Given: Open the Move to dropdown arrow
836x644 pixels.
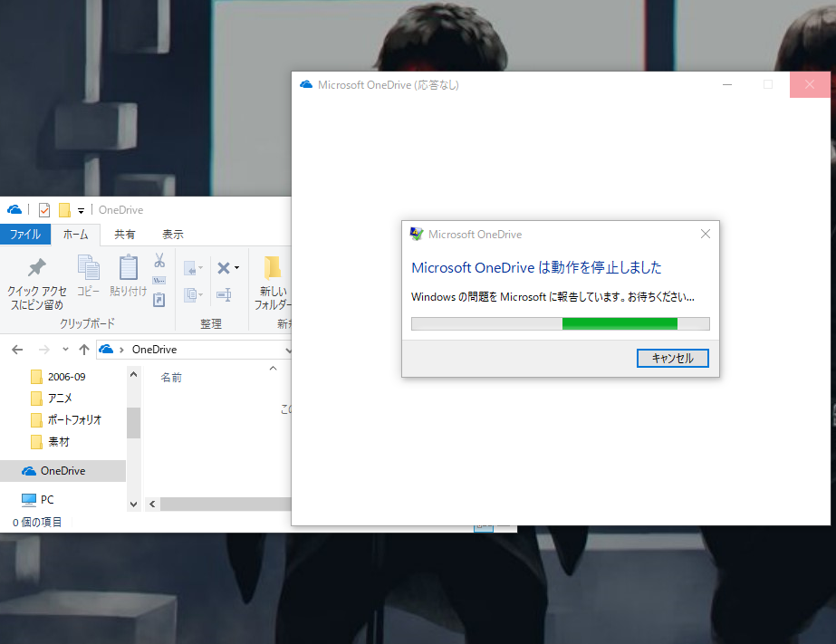Looking at the screenshot, I should pos(201,268).
